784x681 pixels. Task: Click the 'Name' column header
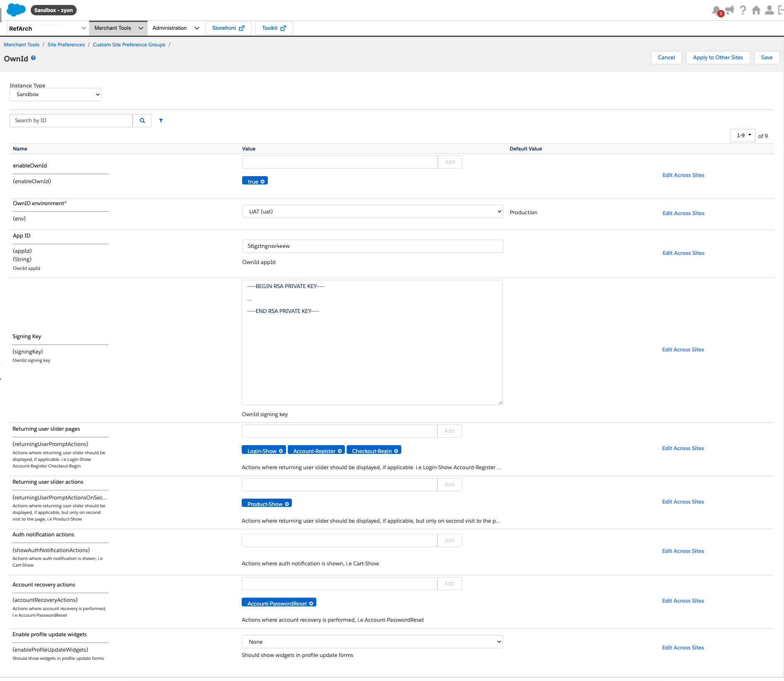[x=20, y=149]
